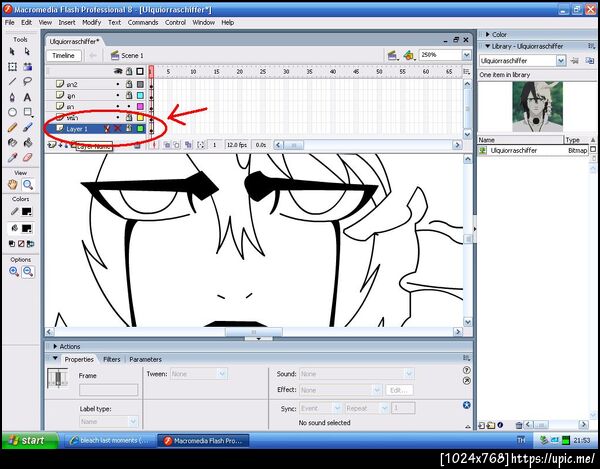Select the Line tool
Viewport: 600px width, 469px height.
pos(12,81)
